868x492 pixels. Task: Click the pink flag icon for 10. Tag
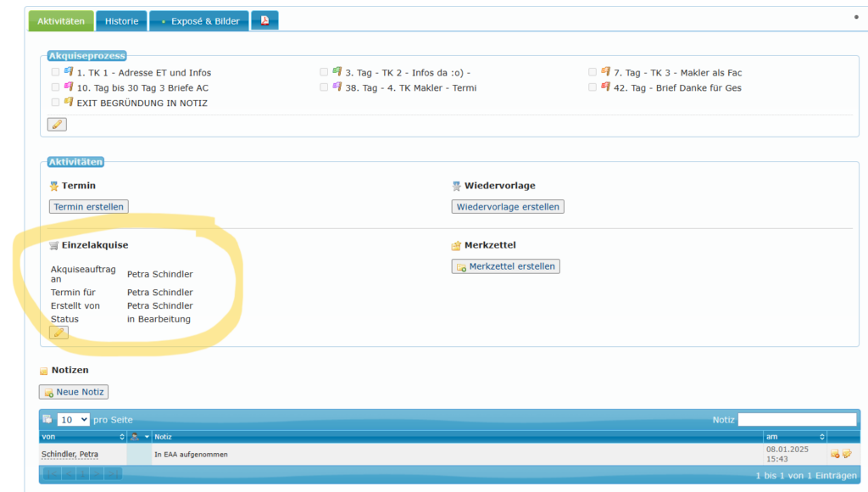coord(69,87)
